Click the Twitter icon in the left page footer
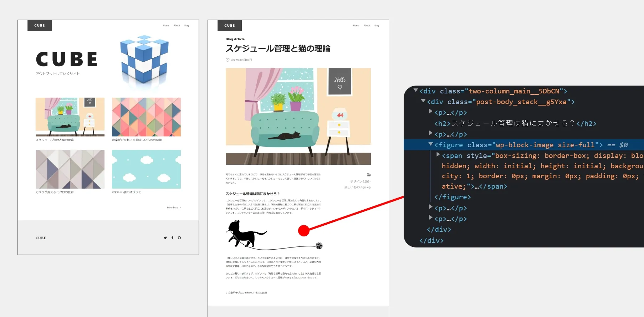 (x=165, y=238)
